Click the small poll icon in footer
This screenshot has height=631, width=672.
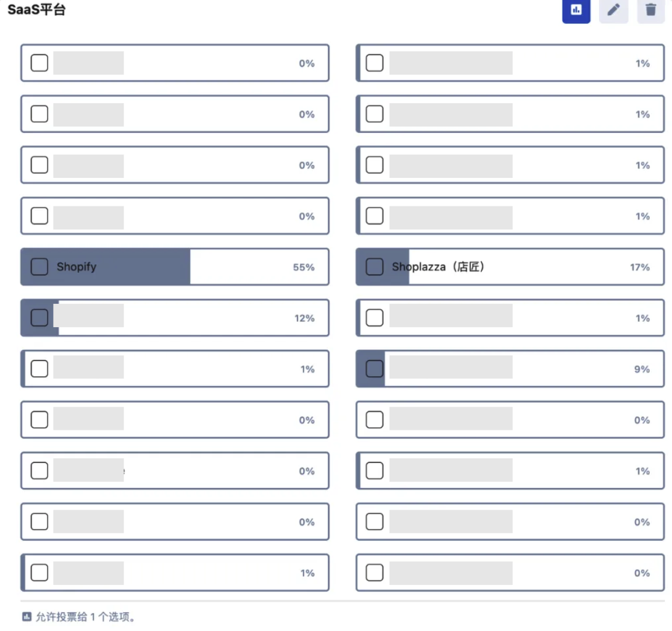point(27,616)
